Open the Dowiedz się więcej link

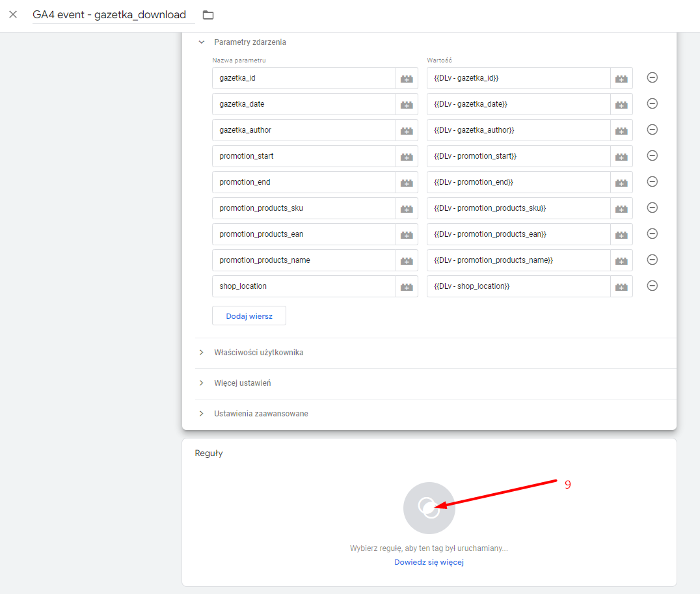[429, 562]
